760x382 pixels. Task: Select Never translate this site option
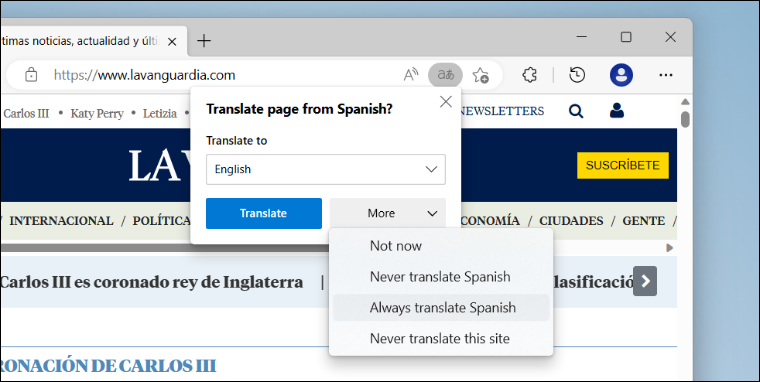point(441,338)
